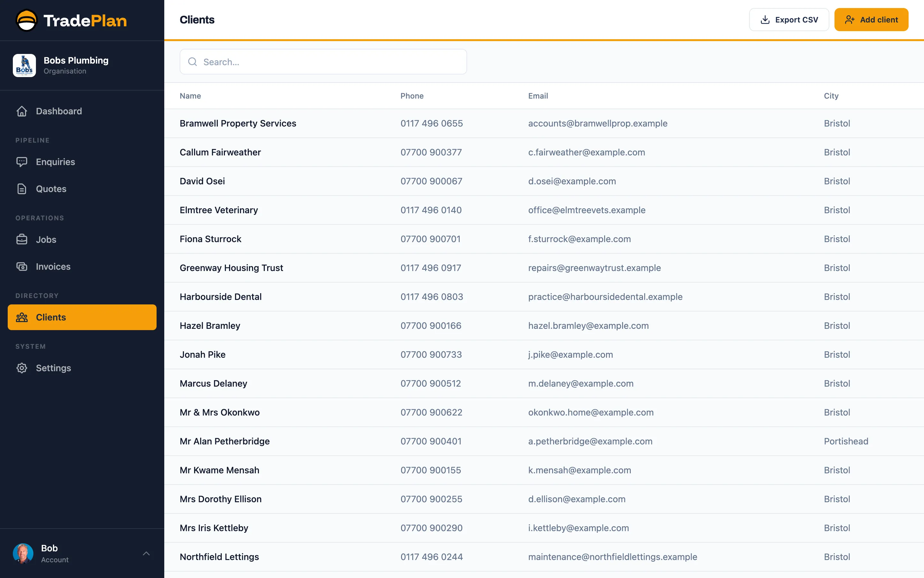This screenshot has height=578, width=924.
Task: Open Bramwell Property Services client row
Action: click(544, 124)
